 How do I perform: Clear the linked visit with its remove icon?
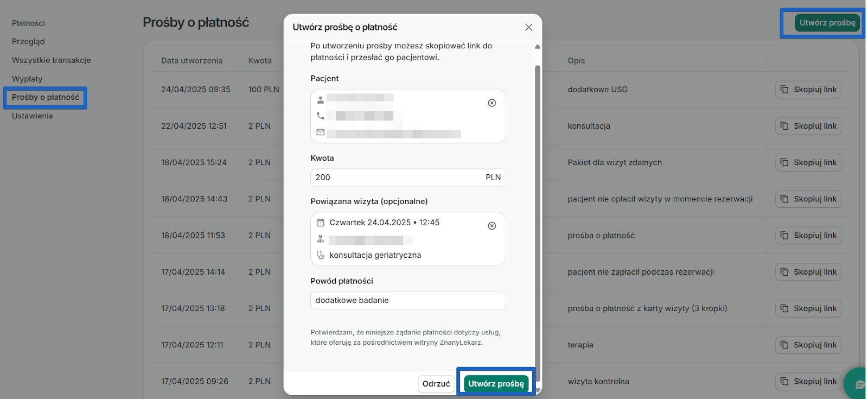pyautogui.click(x=492, y=226)
